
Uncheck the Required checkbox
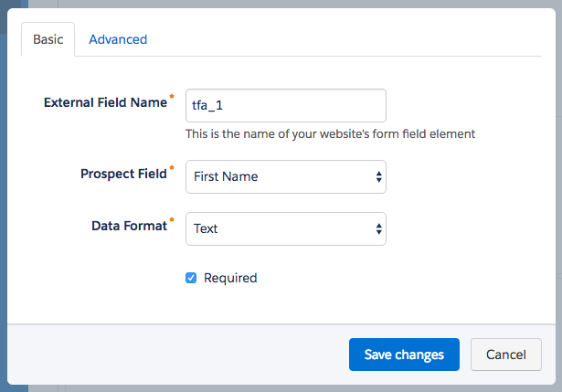coord(191,278)
